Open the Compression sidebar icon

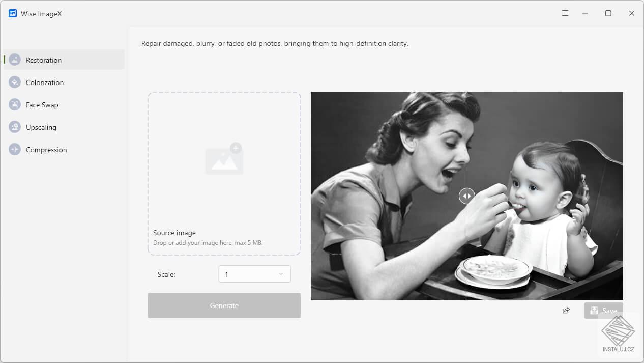pyautogui.click(x=15, y=150)
